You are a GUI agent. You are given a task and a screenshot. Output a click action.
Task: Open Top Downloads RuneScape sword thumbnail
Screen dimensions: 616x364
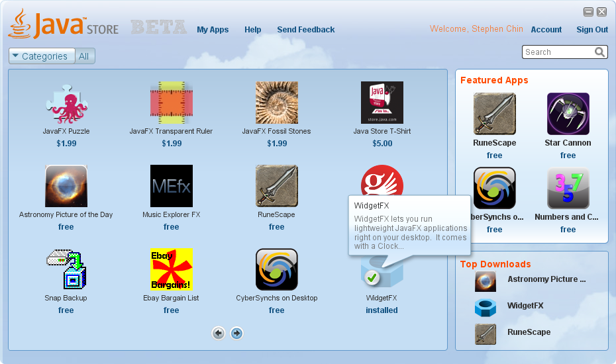485,334
